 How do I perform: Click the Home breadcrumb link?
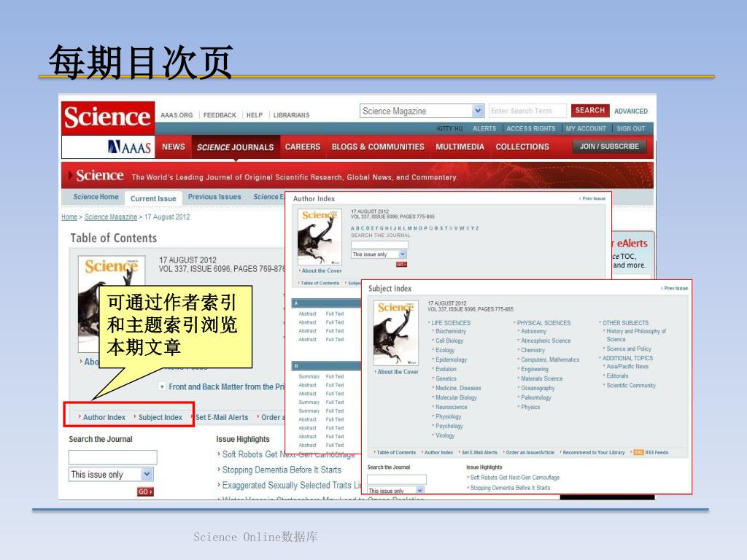[69, 217]
